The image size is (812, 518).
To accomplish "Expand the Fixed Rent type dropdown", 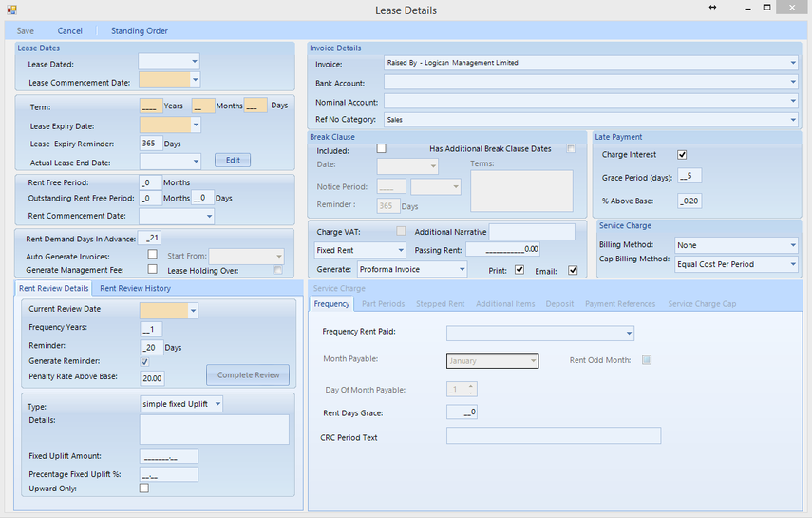I will 401,250.
